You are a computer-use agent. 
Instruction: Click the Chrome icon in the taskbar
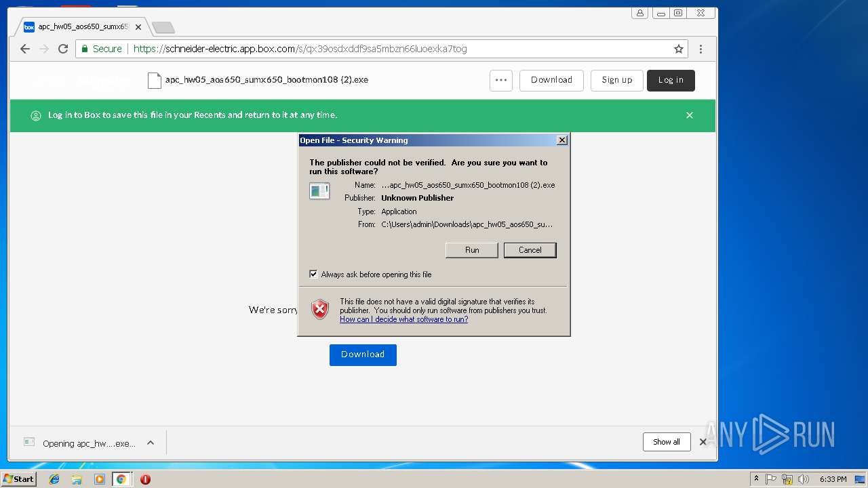click(x=121, y=479)
